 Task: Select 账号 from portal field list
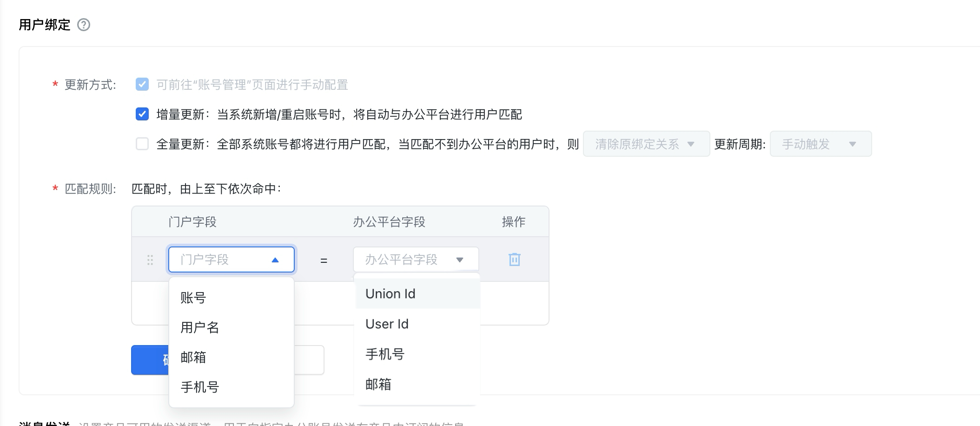232,298
